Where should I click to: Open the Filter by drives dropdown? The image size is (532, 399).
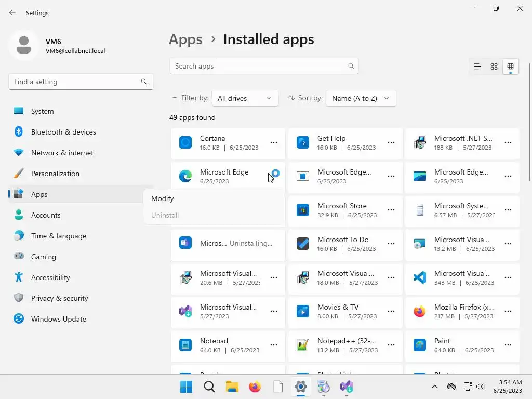pos(245,98)
